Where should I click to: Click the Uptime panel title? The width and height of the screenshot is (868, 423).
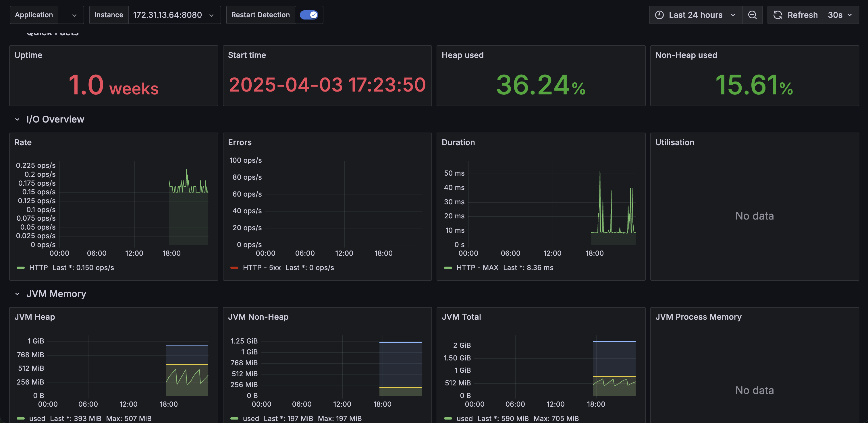click(28, 55)
